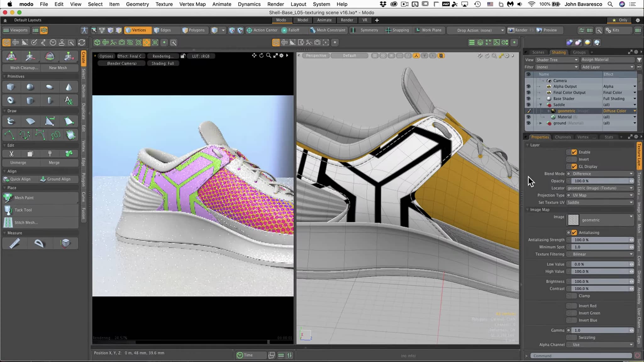644x362 pixels.
Task: Select the torus primitive tool
Action: [11, 101]
